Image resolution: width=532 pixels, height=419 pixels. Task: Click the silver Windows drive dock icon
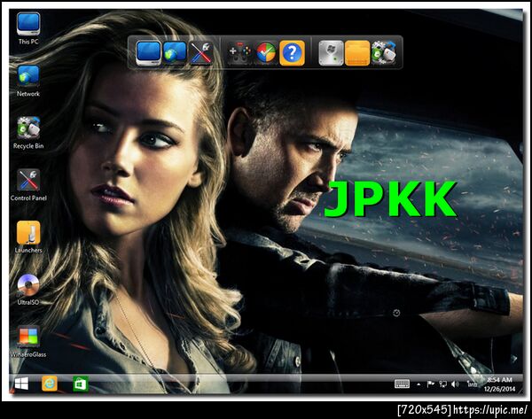coord(331,53)
